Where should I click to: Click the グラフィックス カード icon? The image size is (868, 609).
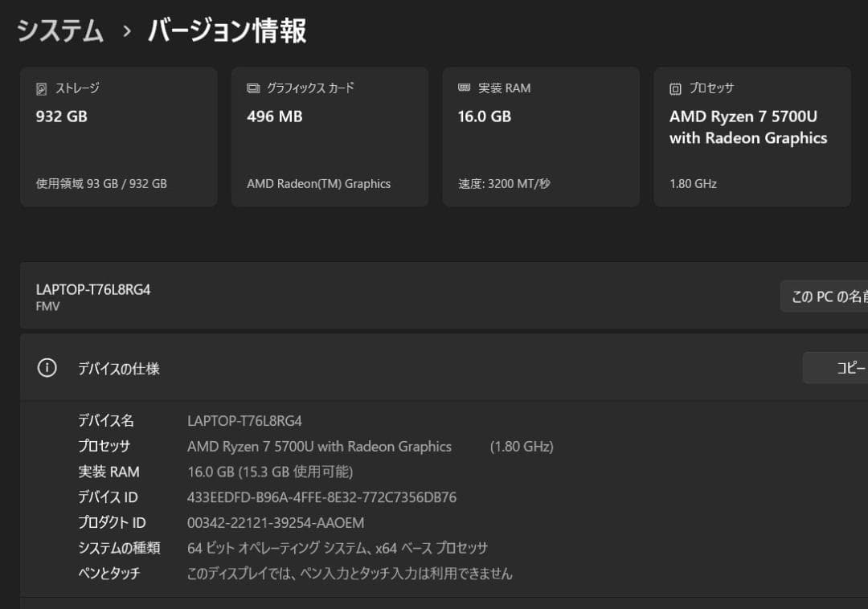coord(252,88)
